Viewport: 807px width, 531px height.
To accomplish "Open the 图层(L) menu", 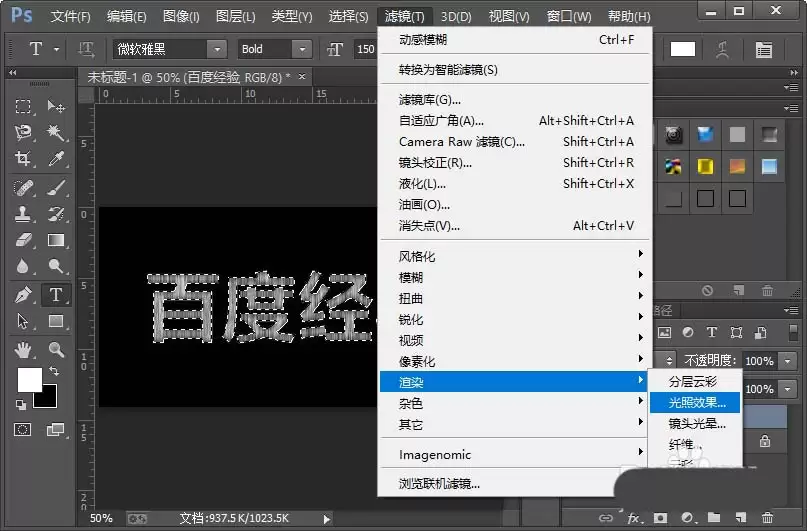I will (235, 16).
